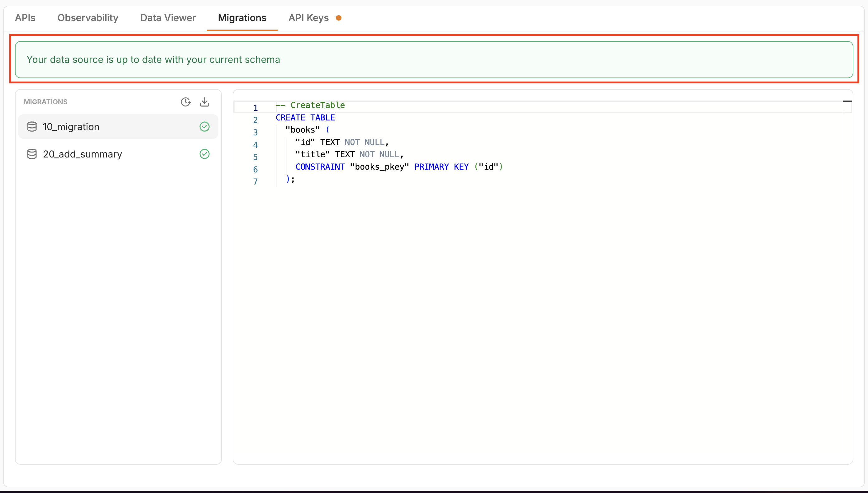Image resolution: width=868 pixels, height=493 pixels.
Task: Select the 10_migration entry
Action: (x=71, y=127)
